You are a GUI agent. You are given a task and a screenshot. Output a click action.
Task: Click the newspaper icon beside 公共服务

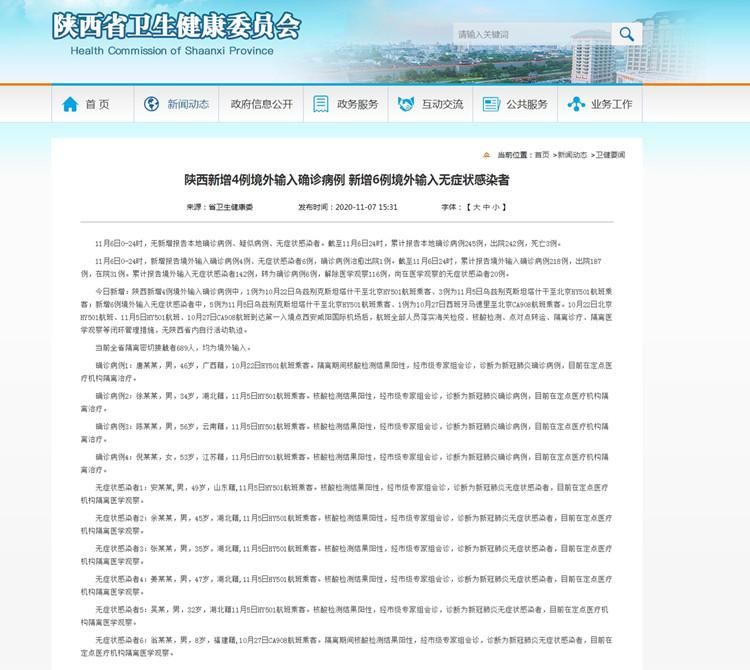click(491, 104)
